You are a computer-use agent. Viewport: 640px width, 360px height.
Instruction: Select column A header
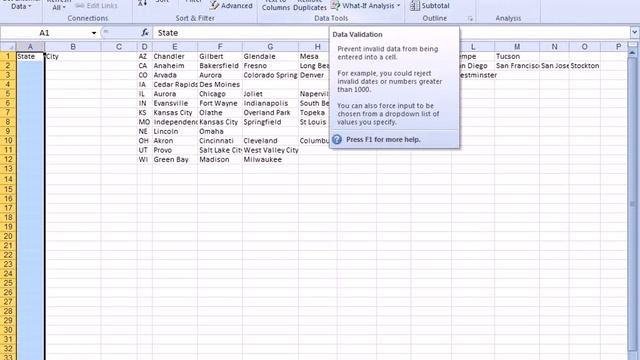(30, 47)
